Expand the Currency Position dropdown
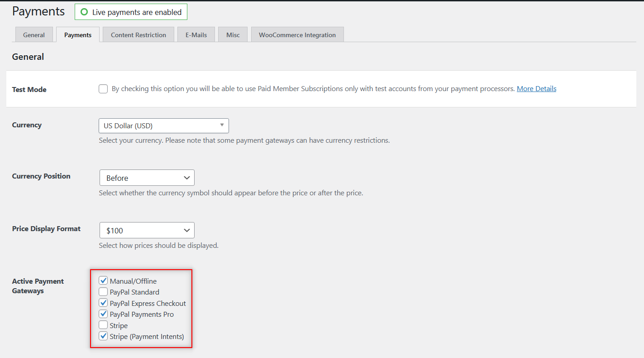Image resolution: width=644 pixels, height=358 pixels. point(147,178)
